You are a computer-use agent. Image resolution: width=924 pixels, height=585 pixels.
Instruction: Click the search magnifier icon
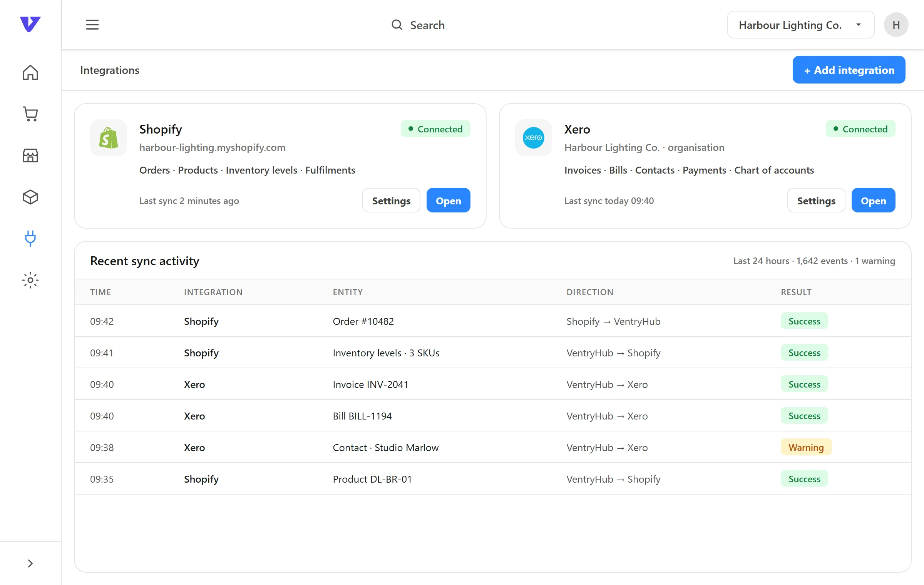397,25
